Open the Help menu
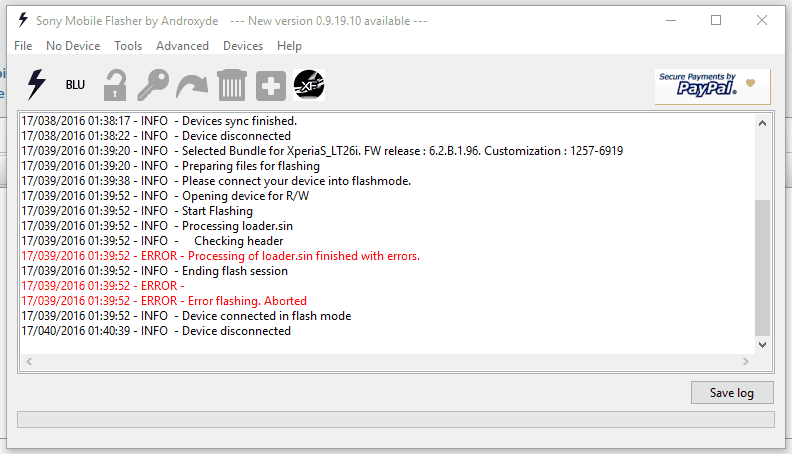The width and height of the screenshot is (792, 454). pyautogui.click(x=289, y=46)
